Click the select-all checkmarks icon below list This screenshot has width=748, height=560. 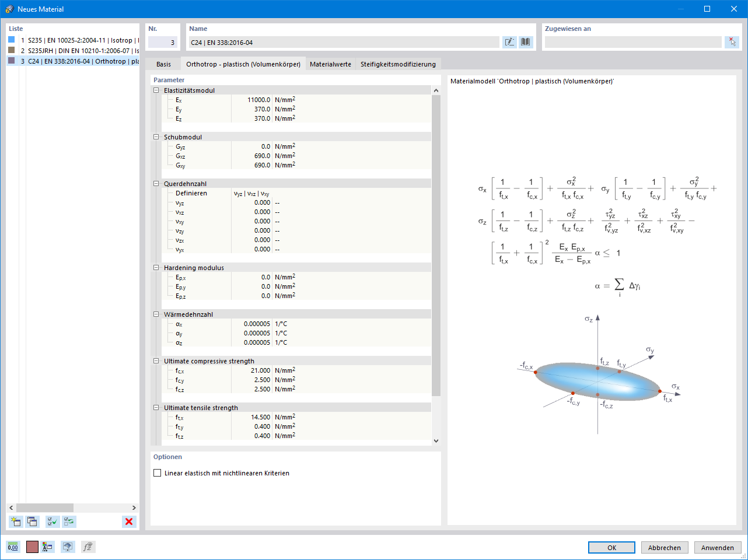(x=53, y=521)
